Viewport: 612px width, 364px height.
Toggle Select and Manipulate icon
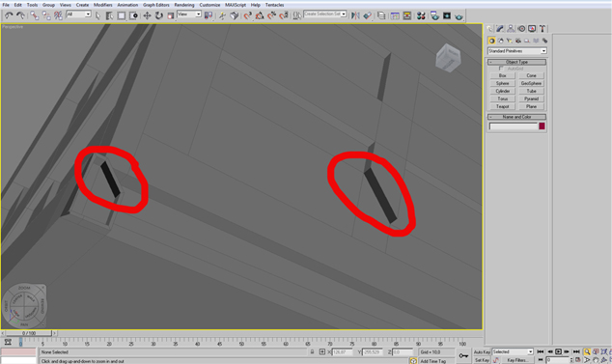click(x=222, y=15)
